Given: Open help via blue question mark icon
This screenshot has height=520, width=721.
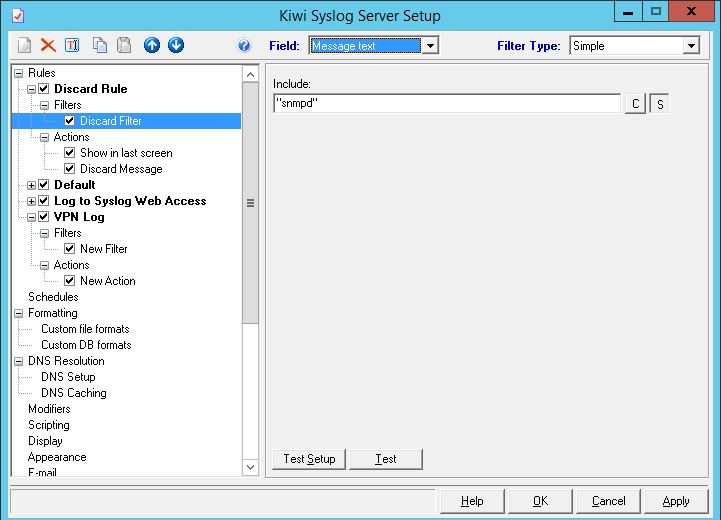Looking at the screenshot, I should click(244, 46).
